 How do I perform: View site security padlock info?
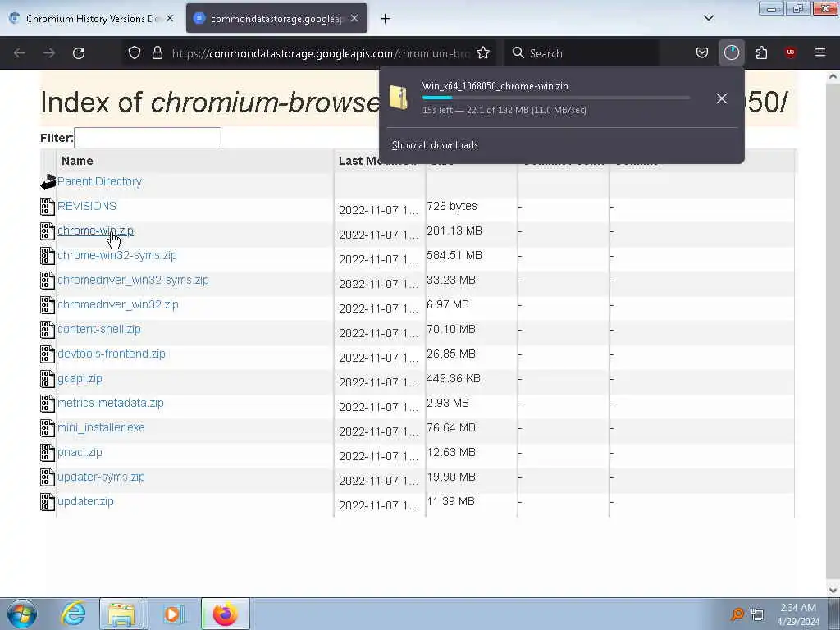[x=157, y=53]
